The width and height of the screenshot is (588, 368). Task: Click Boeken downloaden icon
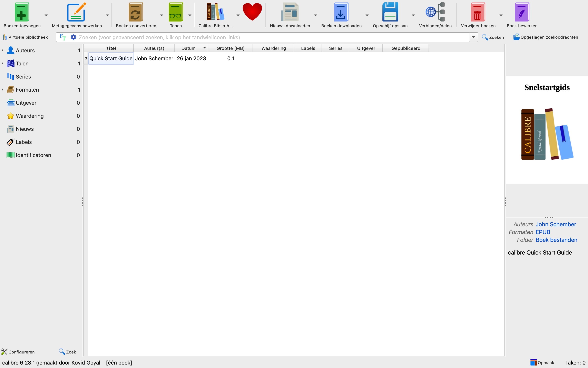(341, 12)
